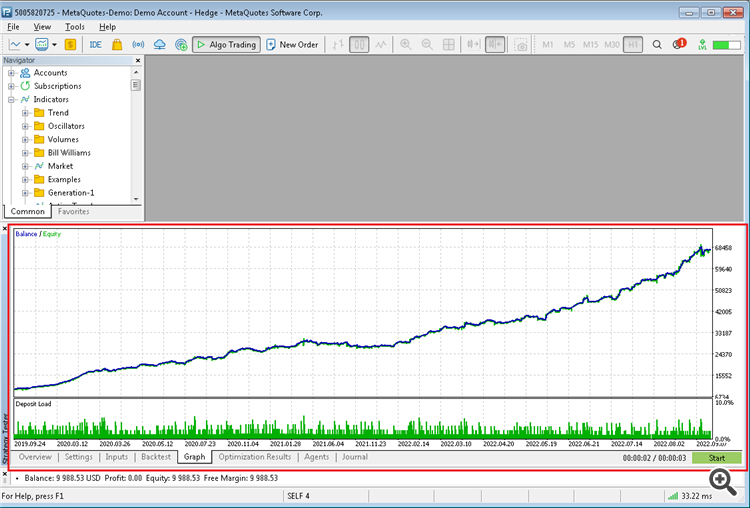
Task: Close the Strategy Tester panel
Action: click(5, 229)
